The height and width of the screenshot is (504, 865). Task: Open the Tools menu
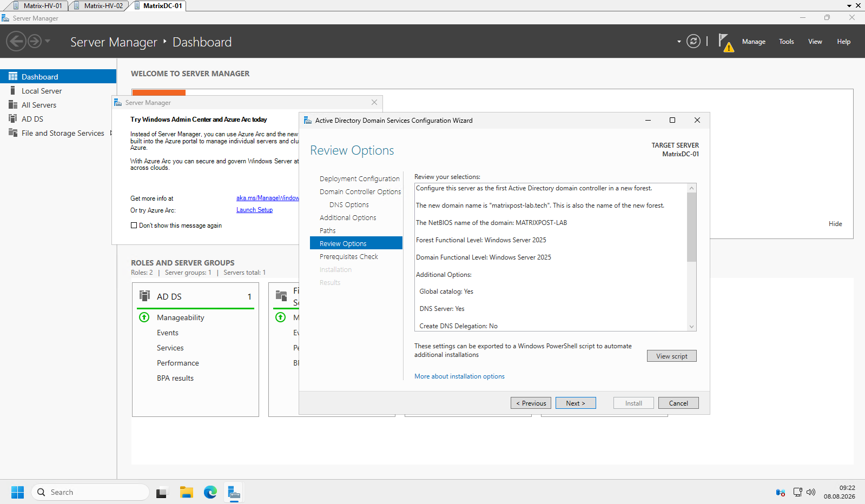click(786, 42)
